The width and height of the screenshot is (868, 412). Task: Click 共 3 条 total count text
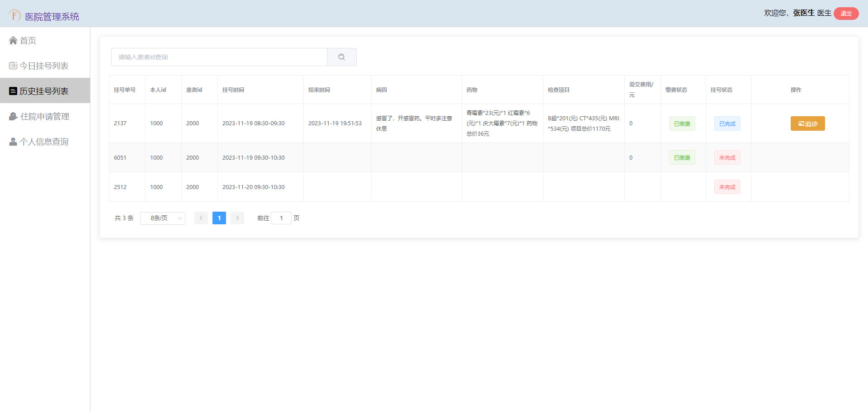coord(124,218)
